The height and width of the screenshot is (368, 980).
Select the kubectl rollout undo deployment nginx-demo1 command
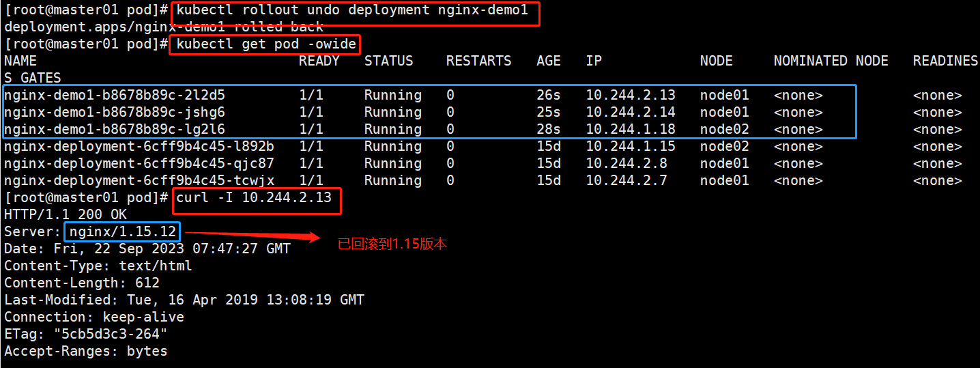tap(352, 10)
